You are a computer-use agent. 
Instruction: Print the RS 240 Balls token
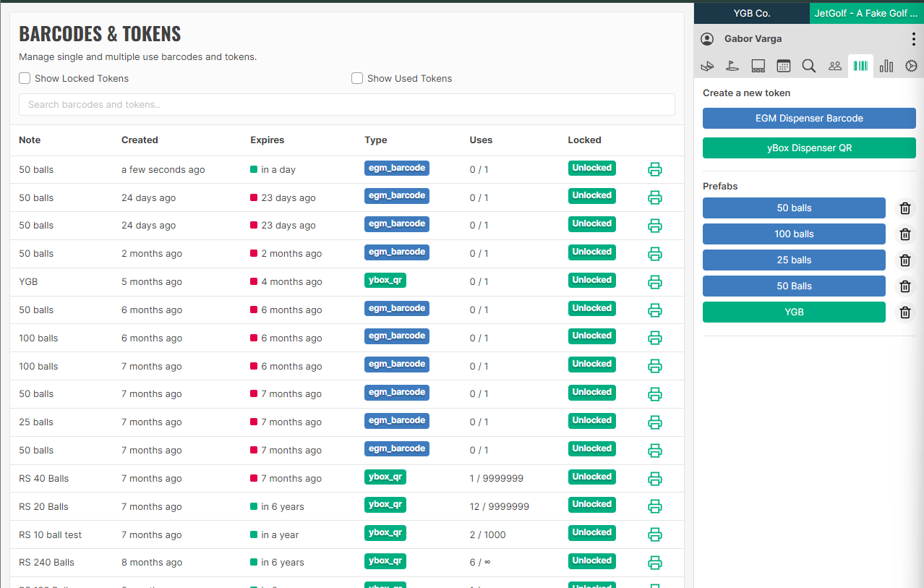click(x=655, y=563)
